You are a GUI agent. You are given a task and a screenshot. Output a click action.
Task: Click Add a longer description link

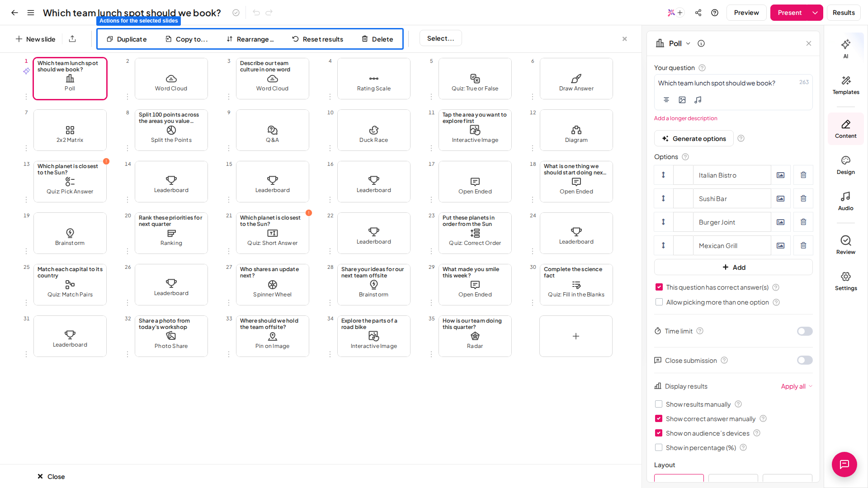click(686, 118)
